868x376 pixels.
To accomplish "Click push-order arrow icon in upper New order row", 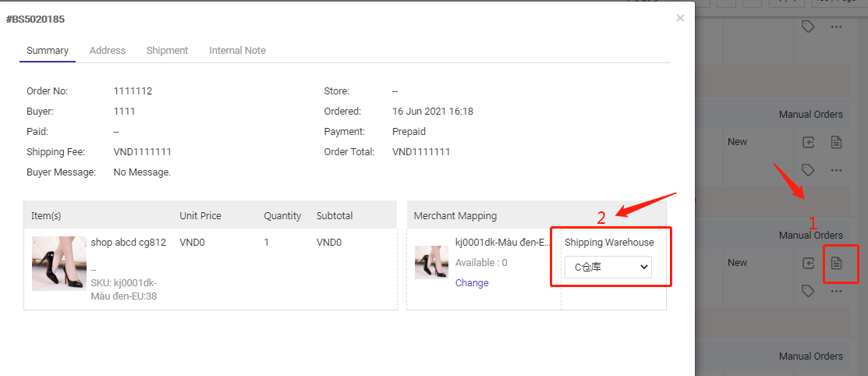I will [x=809, y=142].
